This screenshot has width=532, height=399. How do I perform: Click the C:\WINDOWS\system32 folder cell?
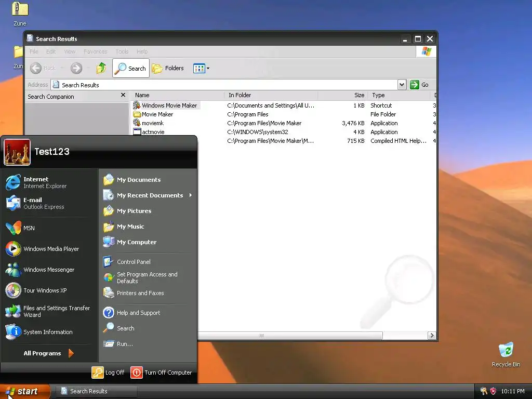pyautogui.click(x=258, y=132)
